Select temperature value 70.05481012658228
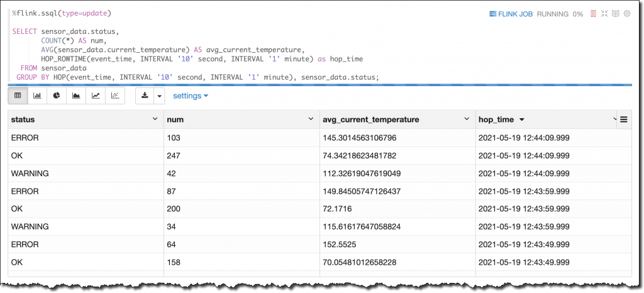The width and height of the screenshot is (644, 293). tap(360, 262)
